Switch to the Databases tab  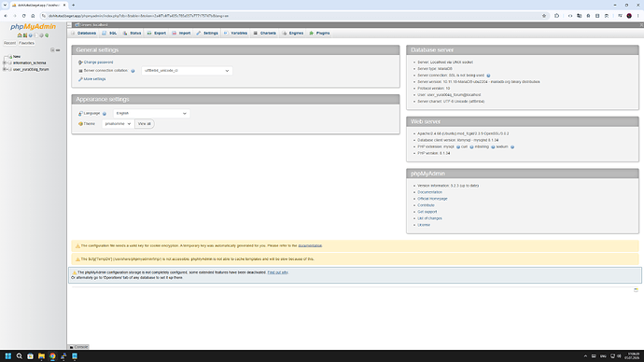coord(84,33)
